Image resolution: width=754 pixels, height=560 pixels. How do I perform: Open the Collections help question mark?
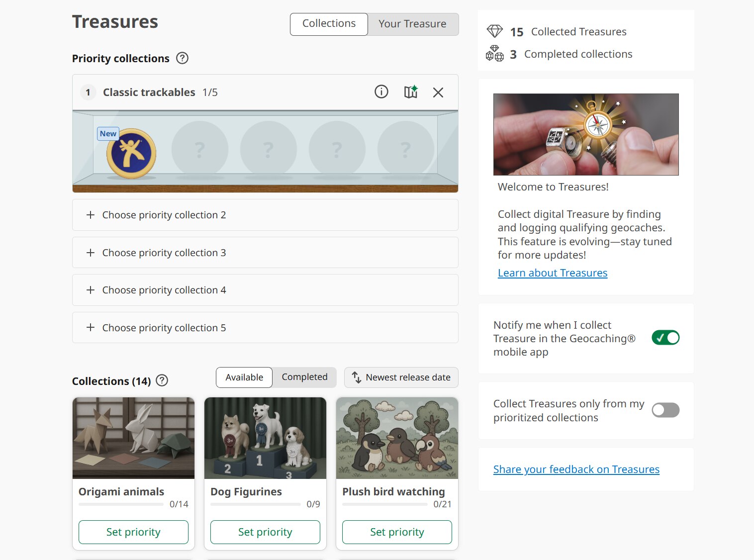tap(162, 380)
